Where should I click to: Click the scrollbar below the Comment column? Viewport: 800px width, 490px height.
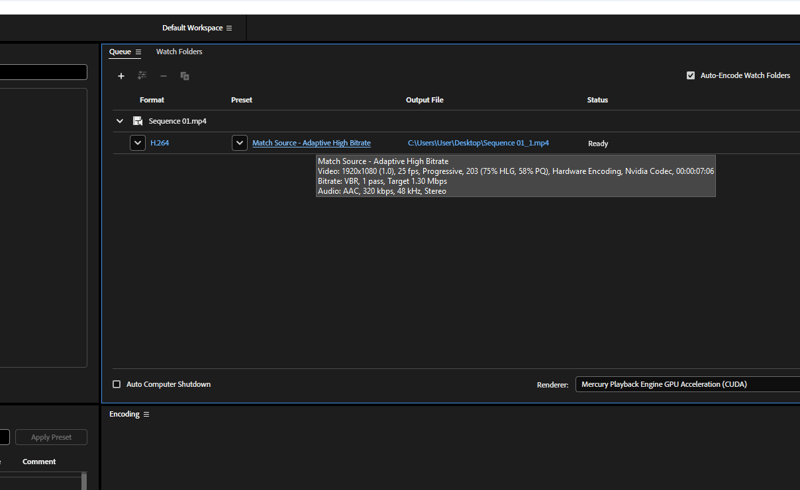click(x=84, y=481)
